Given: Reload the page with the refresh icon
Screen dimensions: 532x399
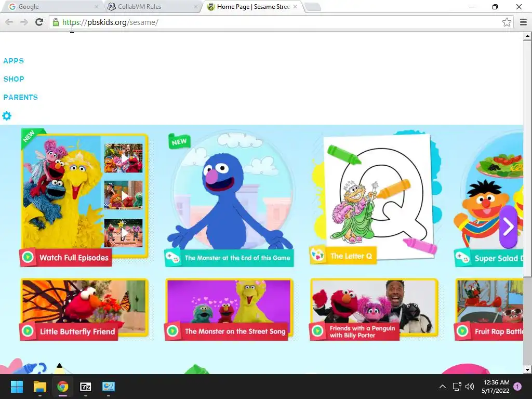Looking at the screenshot, I should [x=39, y=22].
